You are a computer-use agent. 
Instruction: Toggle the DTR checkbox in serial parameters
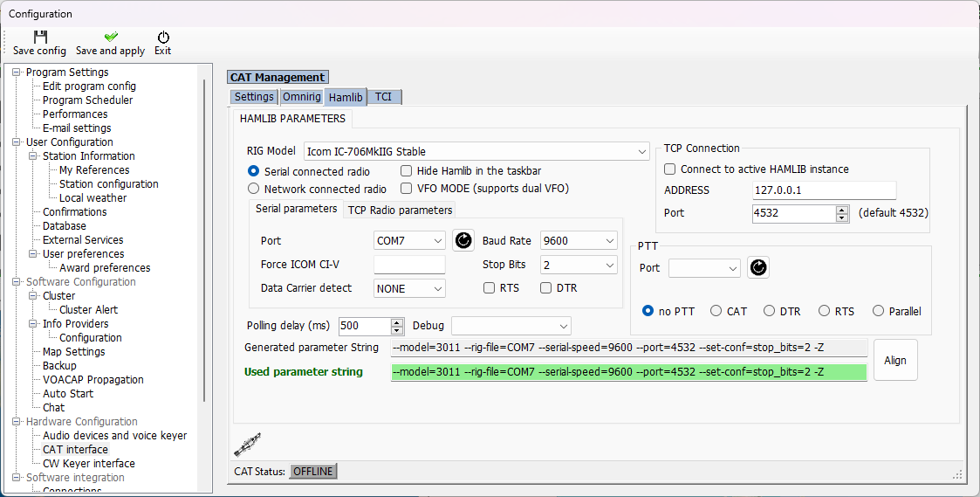(x=545, y=288)
